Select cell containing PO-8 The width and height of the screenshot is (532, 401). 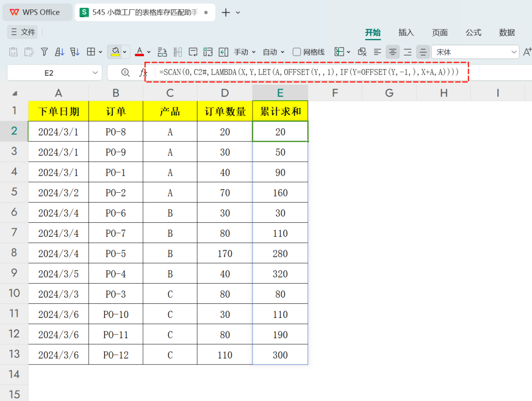[x=116, y=131]
